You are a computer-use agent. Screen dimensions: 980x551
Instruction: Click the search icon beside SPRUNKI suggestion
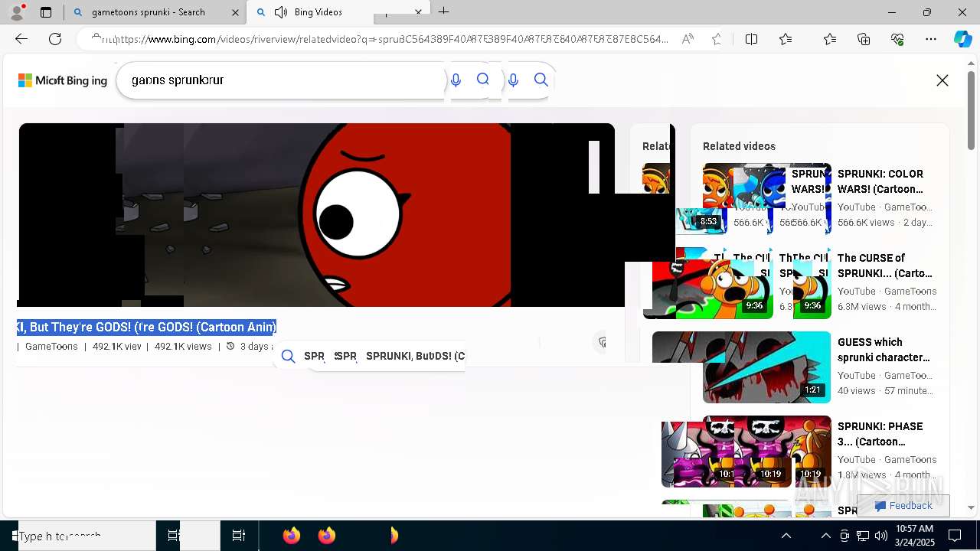[288, 356]
